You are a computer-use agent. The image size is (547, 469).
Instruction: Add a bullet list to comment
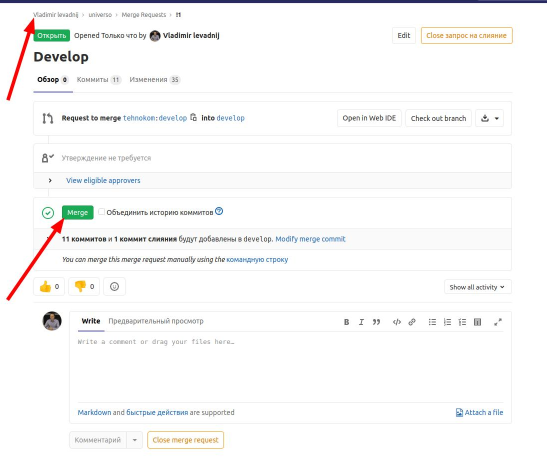pyautogui.click(x=432, y=322)
